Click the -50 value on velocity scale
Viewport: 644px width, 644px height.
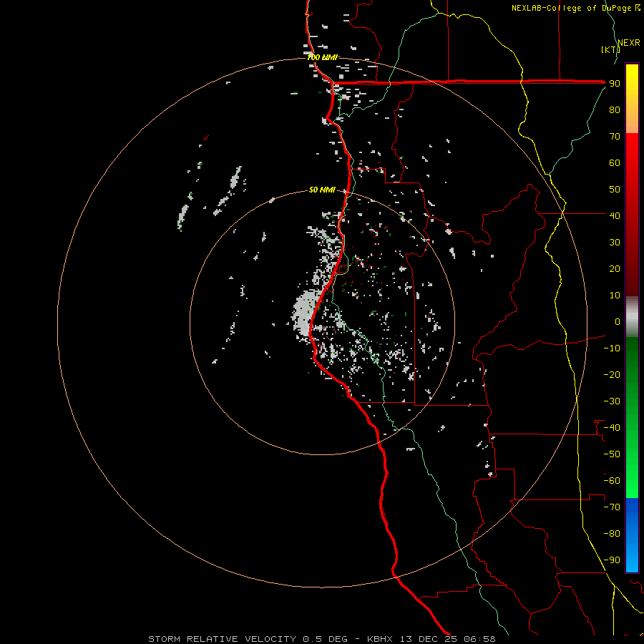[612, 454]
